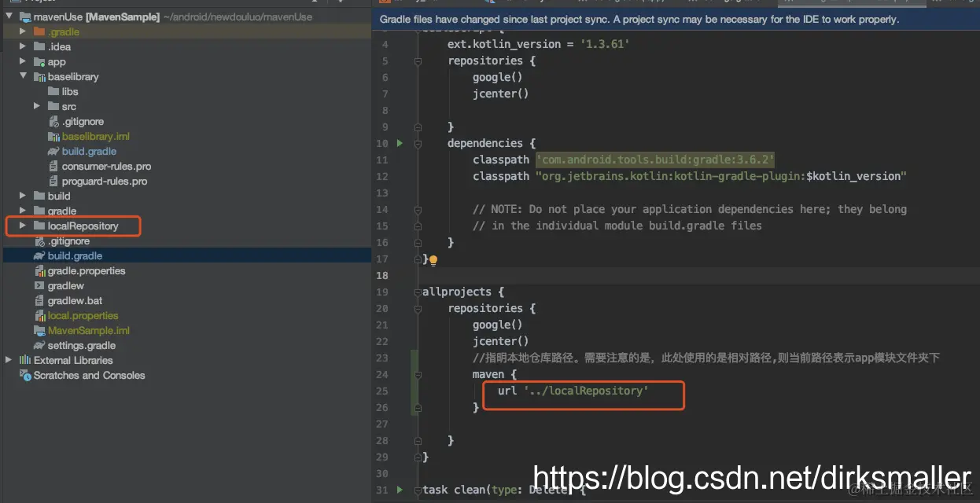This screenshot has height=503, width=980.
Task: Select the src folder icon
Action: tap(53, 106)
